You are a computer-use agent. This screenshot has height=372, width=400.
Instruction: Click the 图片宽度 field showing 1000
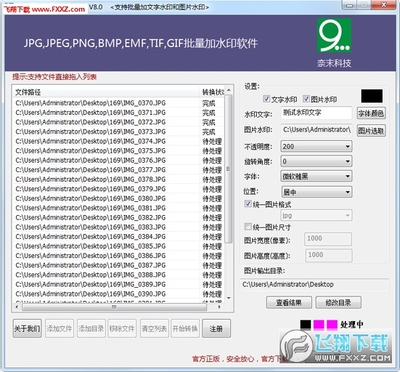coord(328,239)
